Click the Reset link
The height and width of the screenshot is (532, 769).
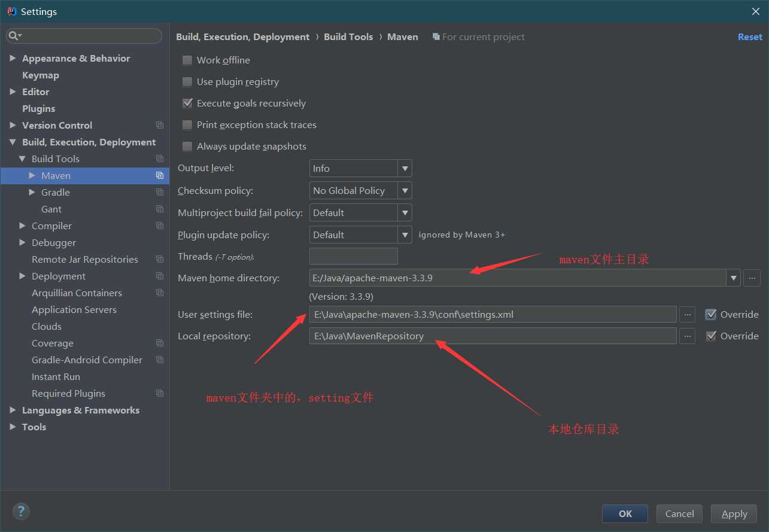750,37
